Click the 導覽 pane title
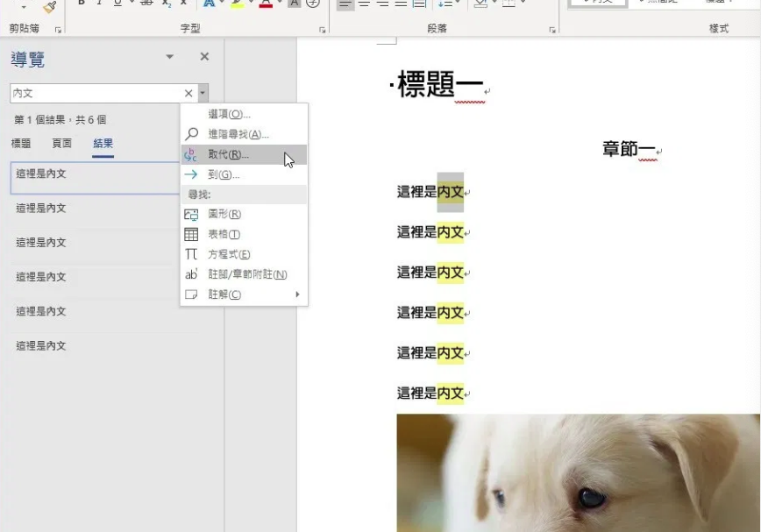Viewport: 761px width, 532px height. [28, 60]
